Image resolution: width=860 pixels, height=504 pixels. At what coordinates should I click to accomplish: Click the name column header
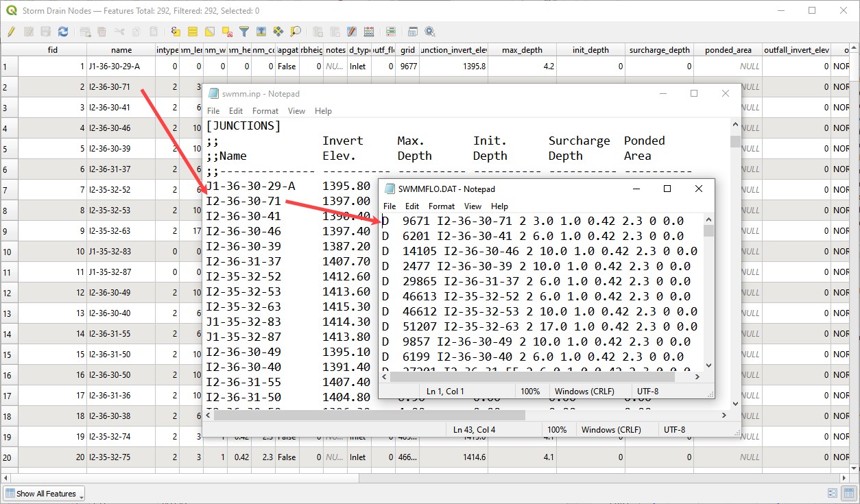tap(121, 50)
